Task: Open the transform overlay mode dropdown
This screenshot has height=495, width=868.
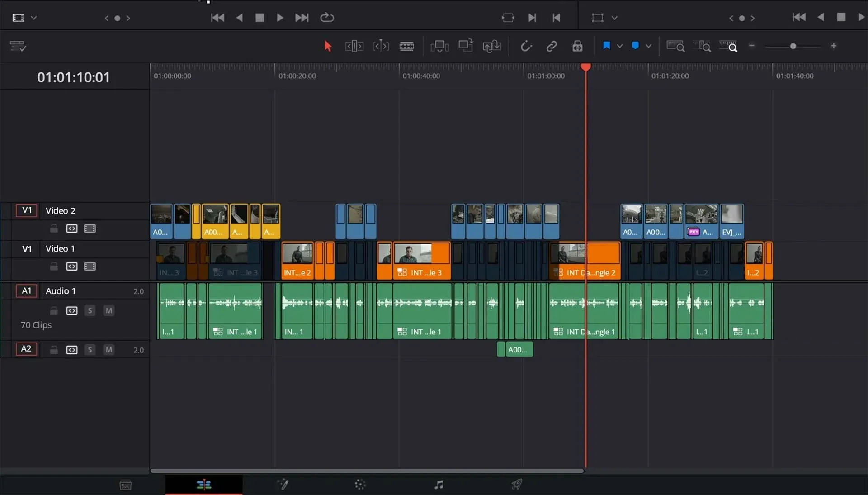Action: (x=614, y=18)
